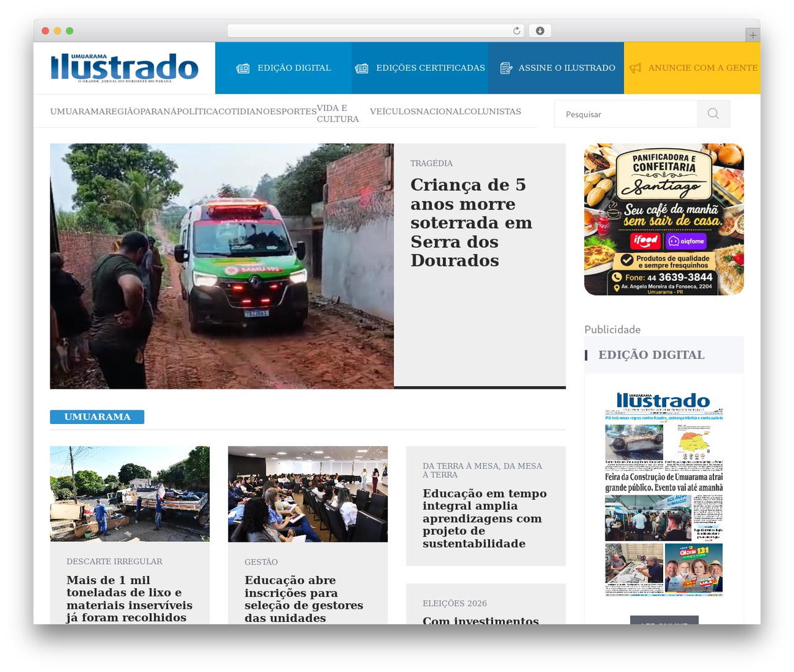Image resolution: width=794 pixels, height=672 pixels.
Task: Open headline Criança de 5 anos morre soterrada
Action: pos(471,223)
